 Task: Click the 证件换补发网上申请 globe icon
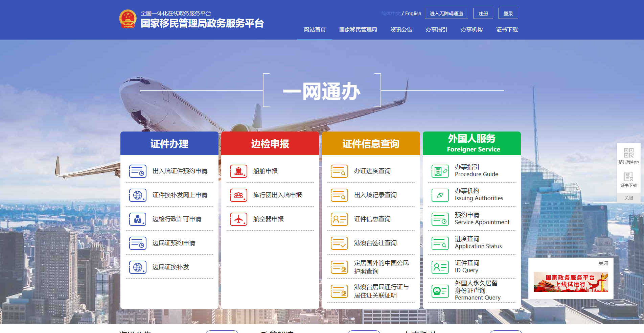[137, 195]
